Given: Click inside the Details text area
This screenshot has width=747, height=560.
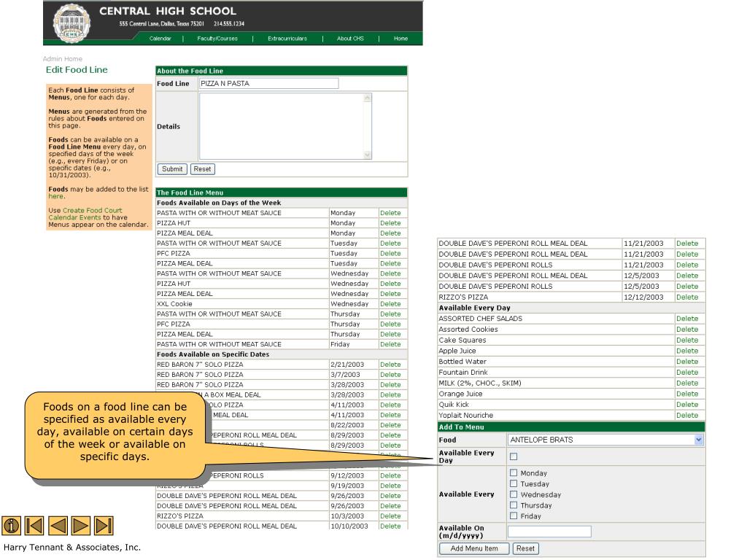Looking at the screenshot, I should point(281,126).
